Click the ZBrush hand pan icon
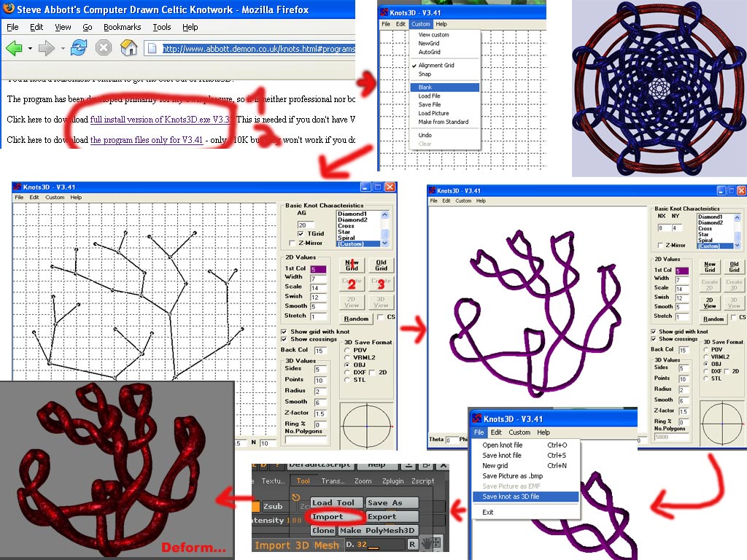 [426, 542]
